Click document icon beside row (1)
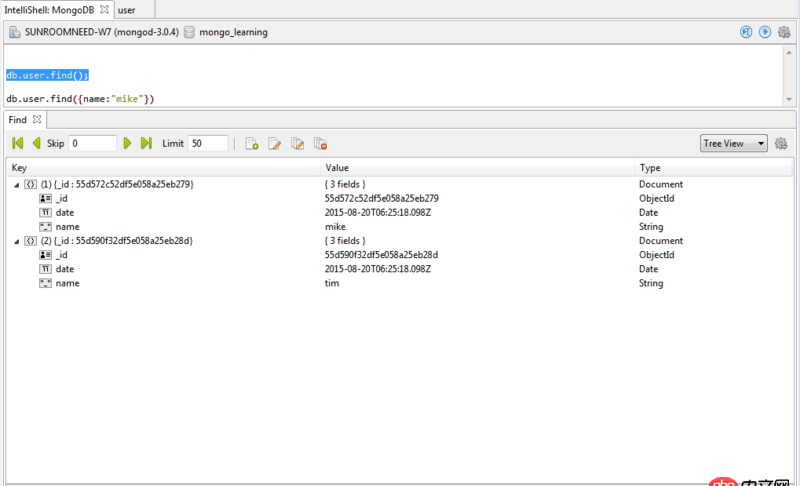 click(31, 185)
